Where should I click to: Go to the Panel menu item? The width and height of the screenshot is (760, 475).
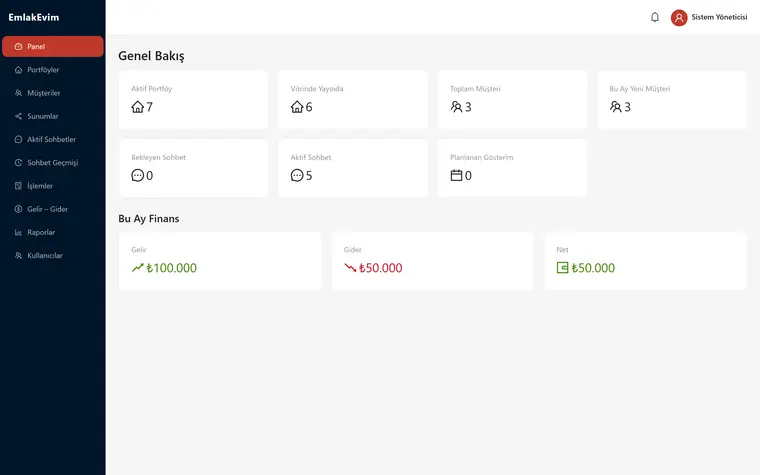tap(53, 47)
